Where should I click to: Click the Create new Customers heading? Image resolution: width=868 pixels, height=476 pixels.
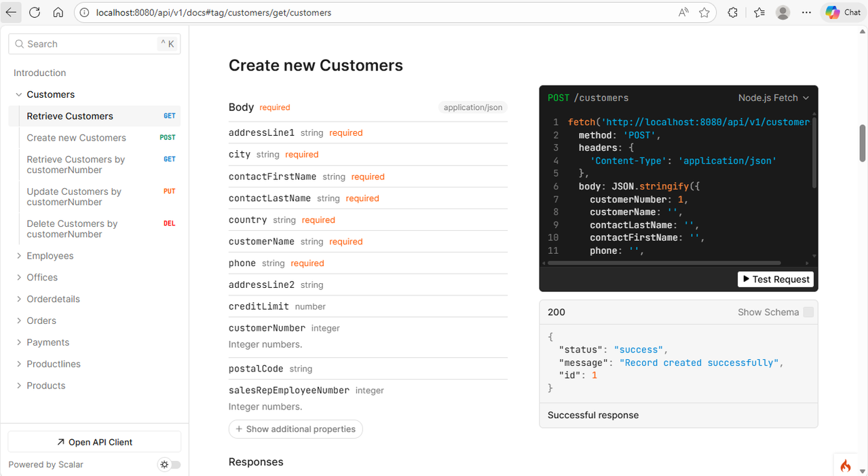pyautogui.click(x=316, y=65)
